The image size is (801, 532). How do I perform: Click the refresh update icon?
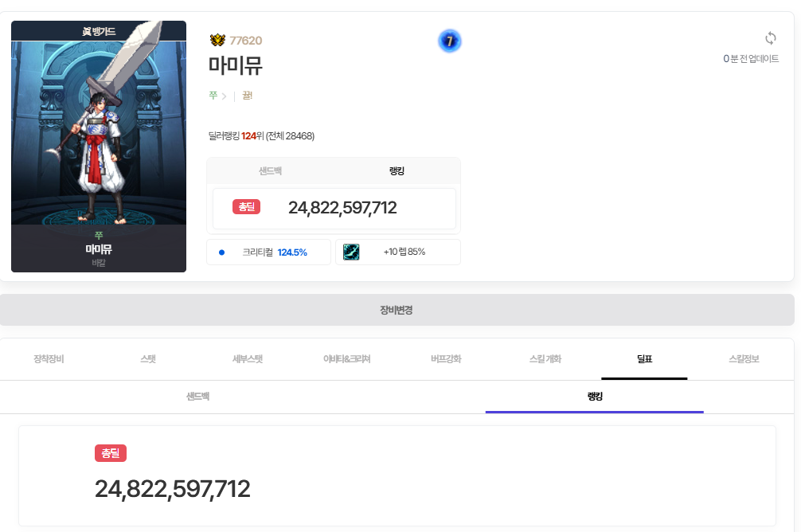coord(770,38)
